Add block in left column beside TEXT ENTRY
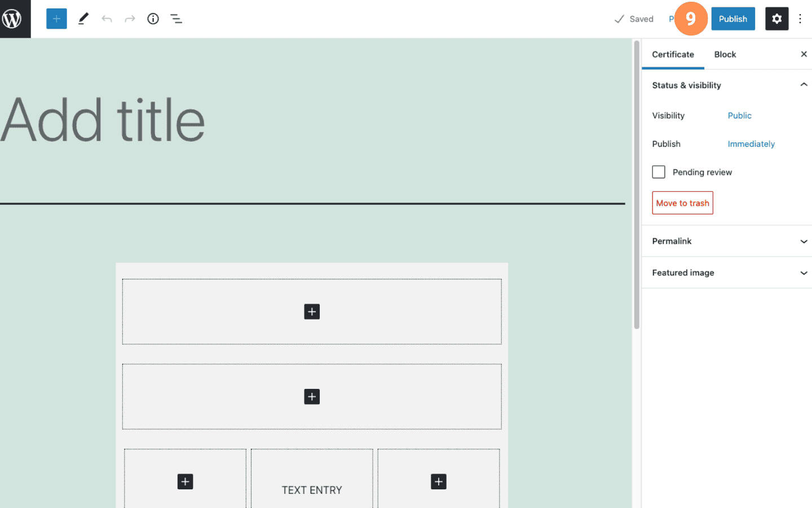This screenshot has height=508, width=812. pos(185,481)
